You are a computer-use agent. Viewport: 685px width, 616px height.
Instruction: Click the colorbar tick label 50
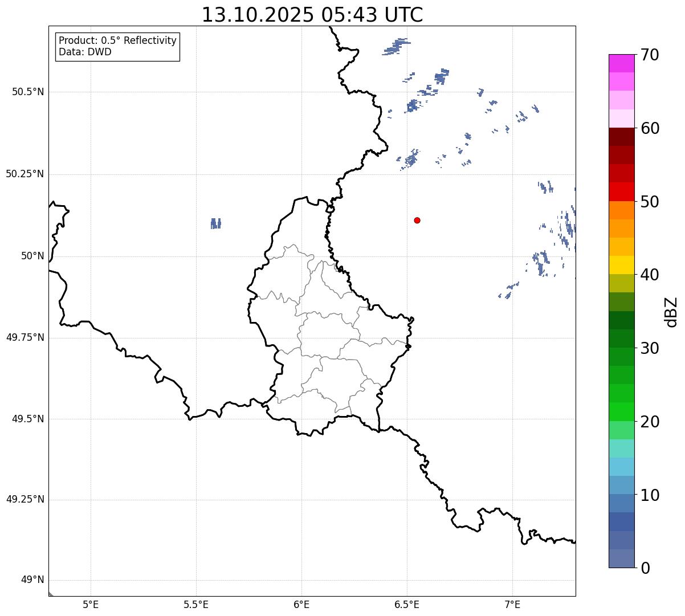pyautogui.click(x=650, y=202)
